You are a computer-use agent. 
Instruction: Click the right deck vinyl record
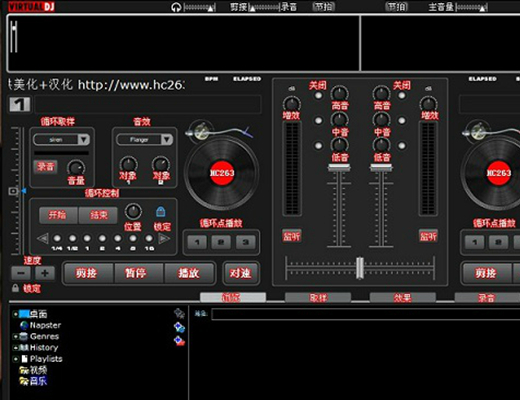499,173
